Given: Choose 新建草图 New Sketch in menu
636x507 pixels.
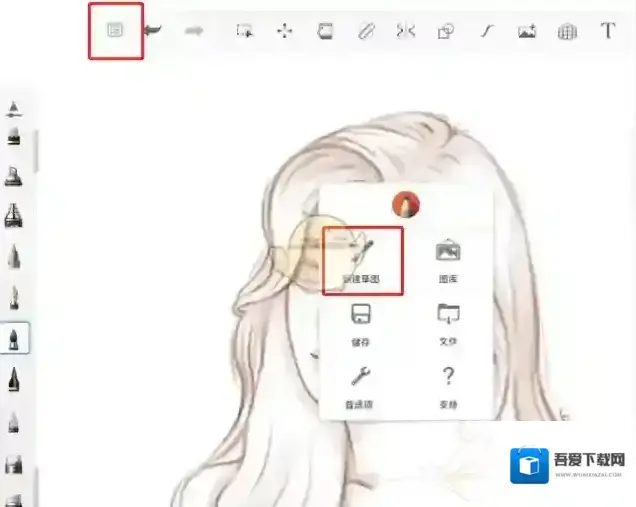Looking at the screenshot, I should click(361, 262).
